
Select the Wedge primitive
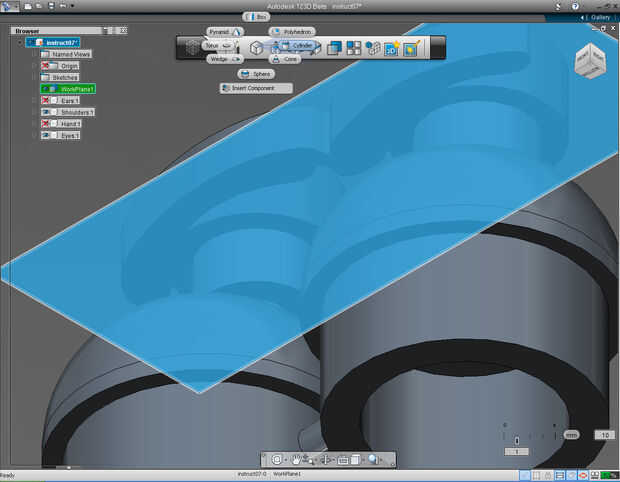click(x=225, y=59)
